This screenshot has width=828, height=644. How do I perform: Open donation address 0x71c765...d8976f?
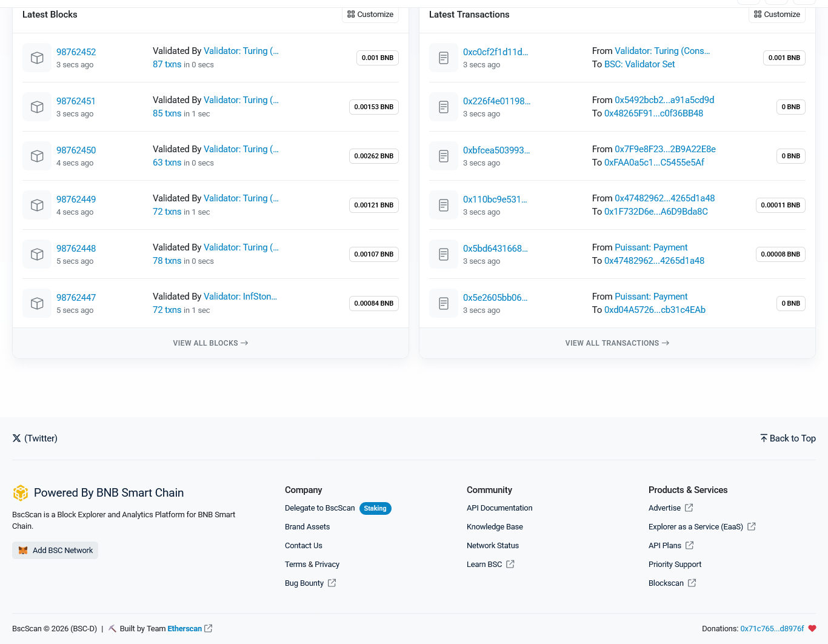772,629
